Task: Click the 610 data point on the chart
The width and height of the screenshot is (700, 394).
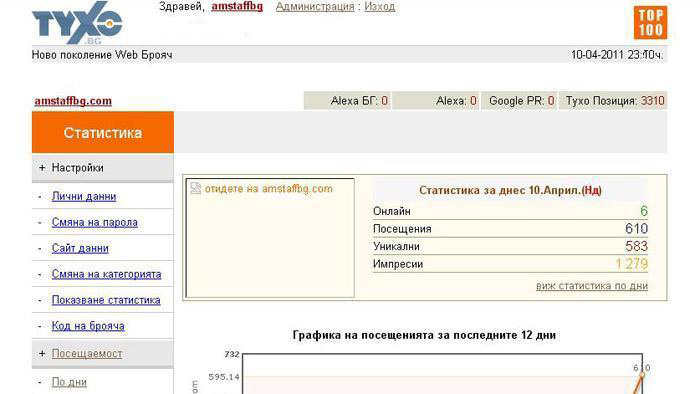Action: pyautogui.click(x=642, y=375)
